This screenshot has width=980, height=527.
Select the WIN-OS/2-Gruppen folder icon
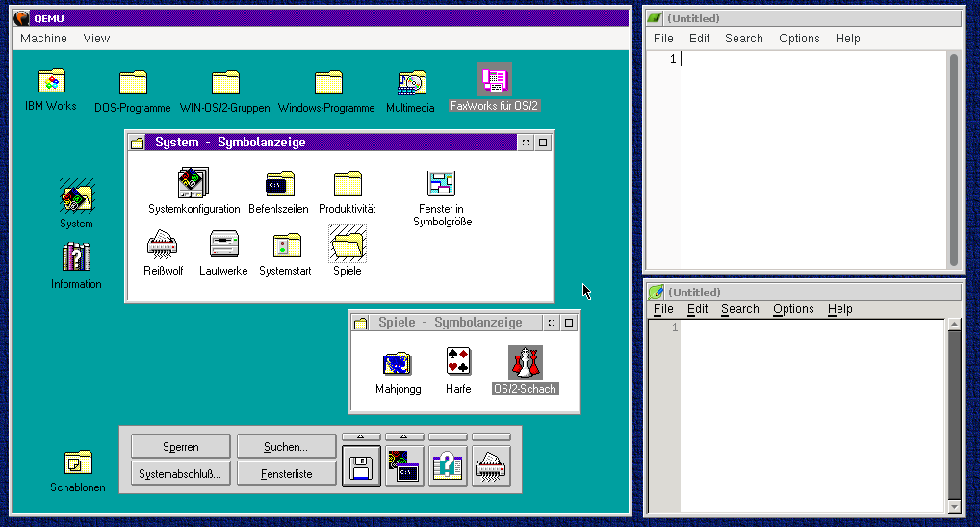[225, 83]
